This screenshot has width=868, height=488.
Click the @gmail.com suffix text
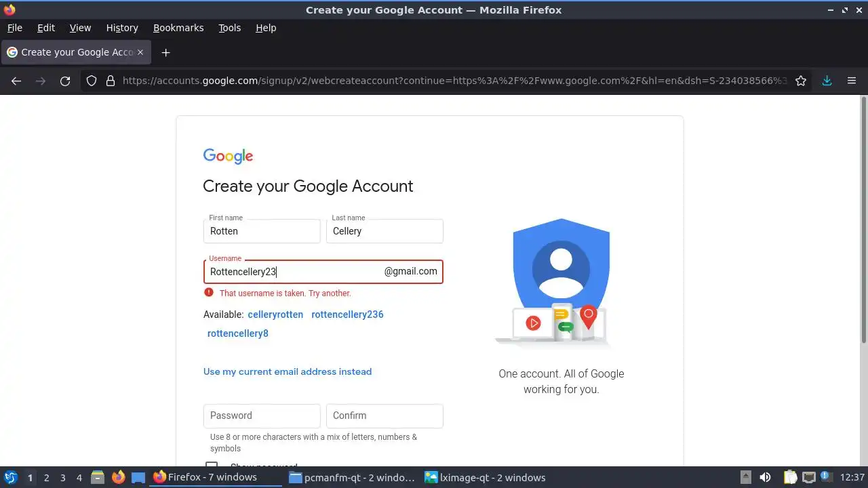click(x=411, y=271)
